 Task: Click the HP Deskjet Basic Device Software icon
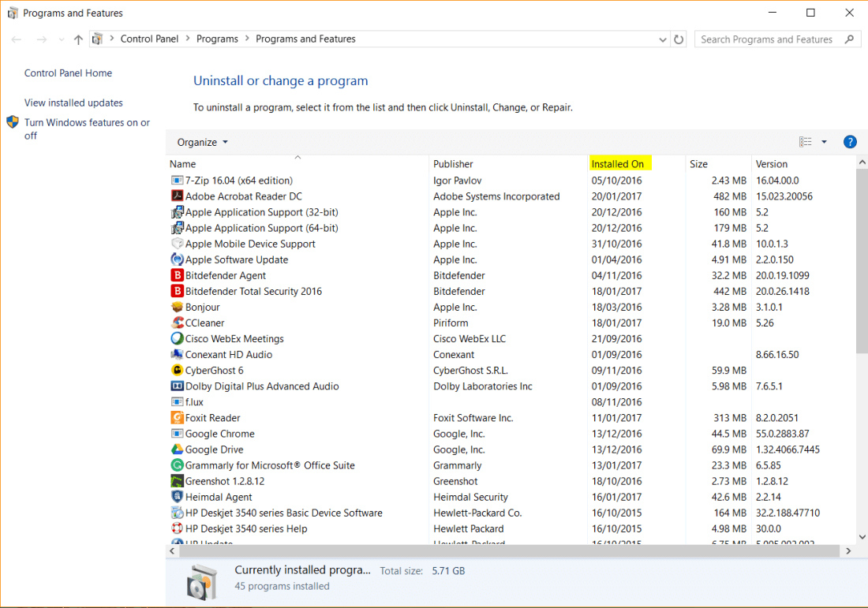tap(177, 513)
